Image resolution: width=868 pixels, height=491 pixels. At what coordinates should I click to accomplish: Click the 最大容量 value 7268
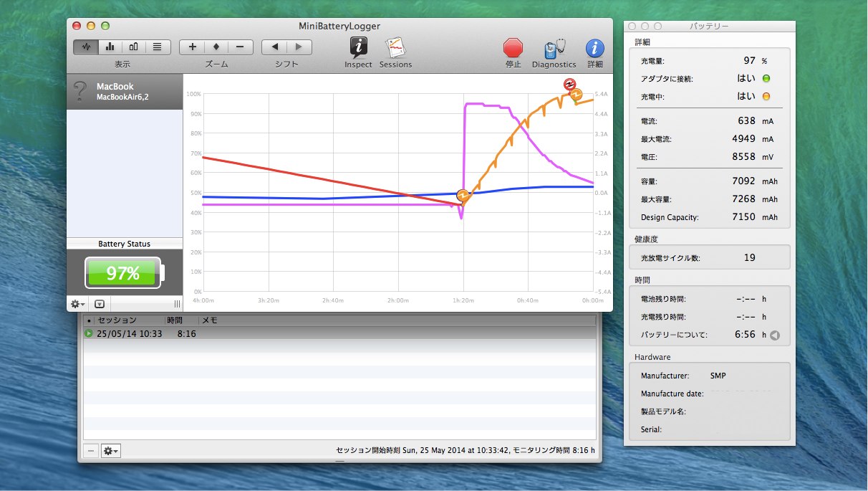(743, 199)
